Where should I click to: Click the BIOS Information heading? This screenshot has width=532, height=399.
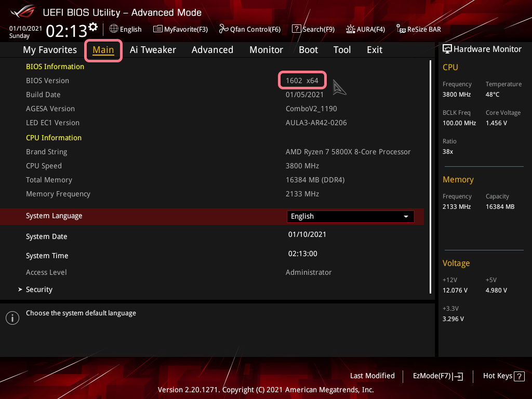pyautogui.click(x=55, y=66)
